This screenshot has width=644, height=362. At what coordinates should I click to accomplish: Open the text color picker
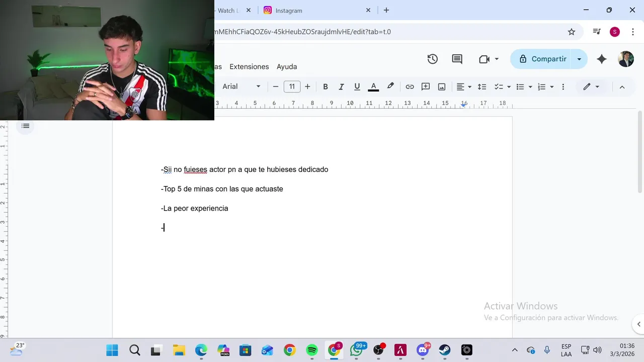[373, 86]
